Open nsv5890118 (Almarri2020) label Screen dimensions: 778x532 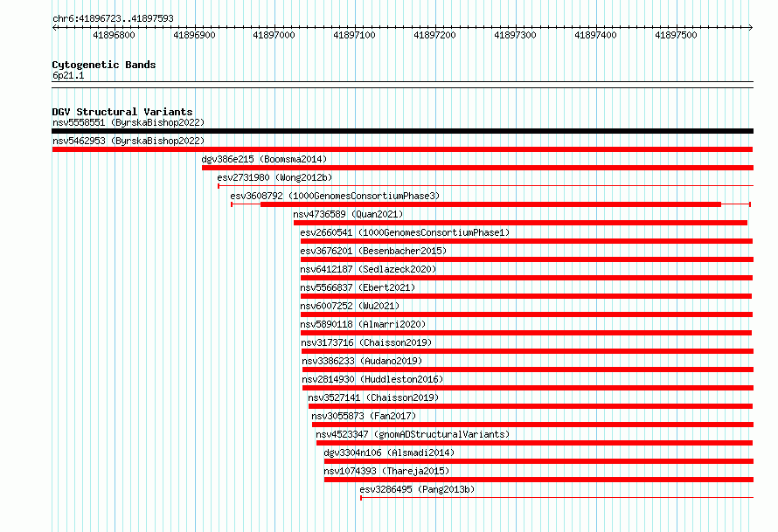coord(363,324)
